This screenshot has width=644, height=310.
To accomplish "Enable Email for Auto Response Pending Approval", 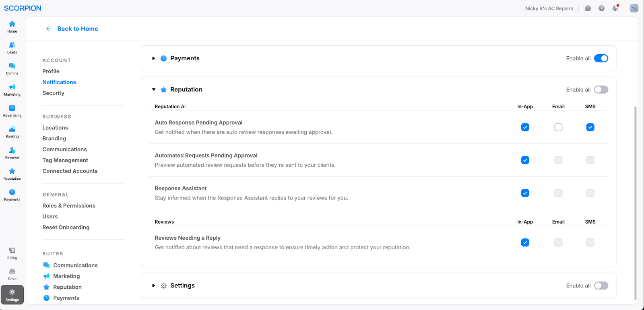I will [558, 127].
